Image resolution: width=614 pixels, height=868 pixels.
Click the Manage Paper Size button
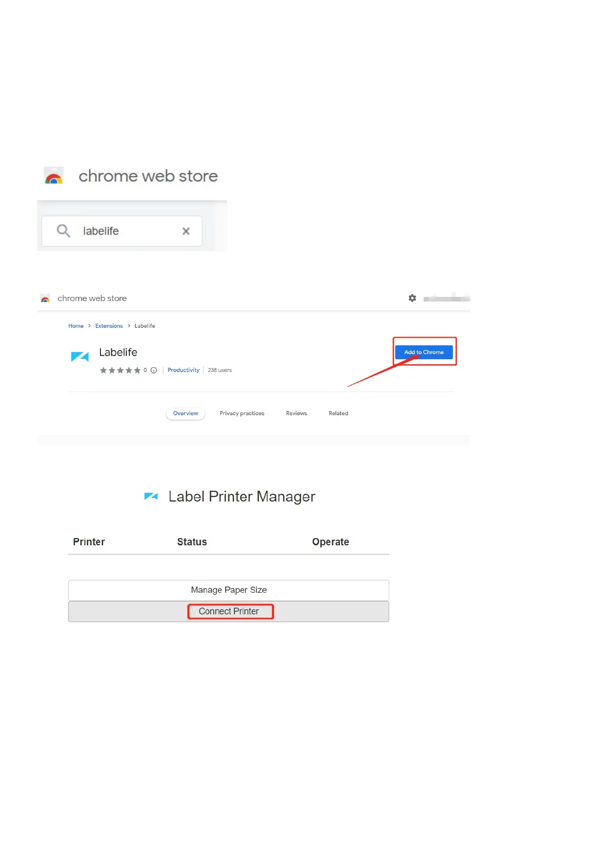click(228, 590)
